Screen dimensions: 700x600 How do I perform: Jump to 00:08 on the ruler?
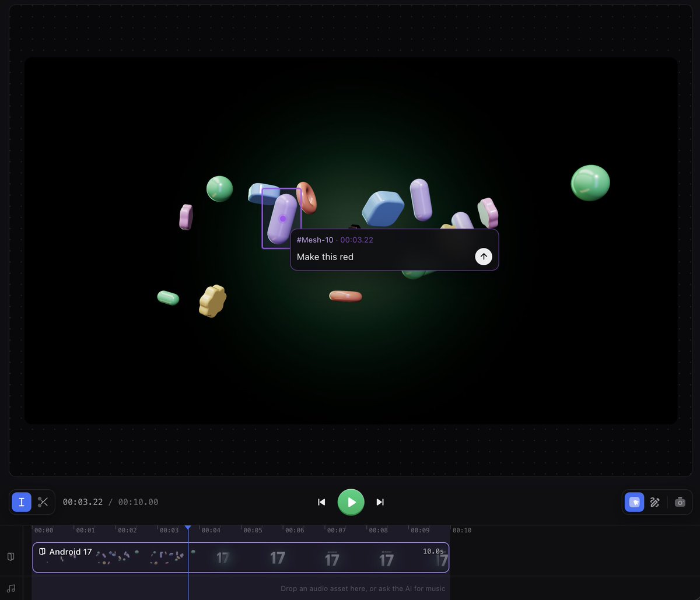(x=378, y=531)
